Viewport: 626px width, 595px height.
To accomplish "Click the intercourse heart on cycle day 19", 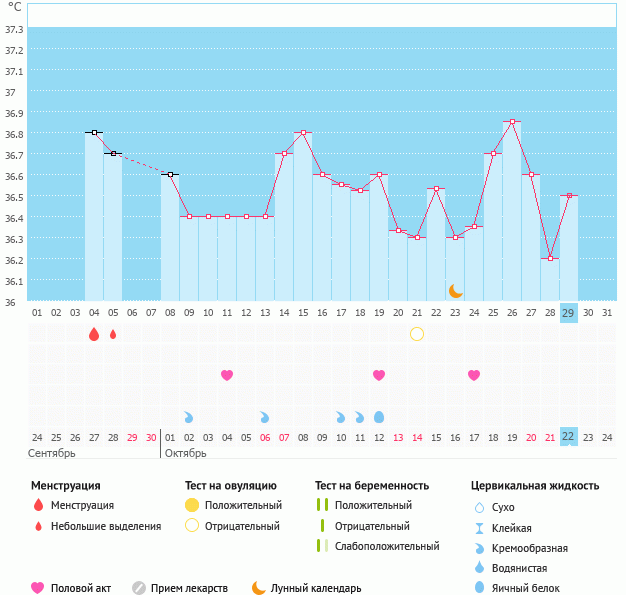I will point(379,375).
